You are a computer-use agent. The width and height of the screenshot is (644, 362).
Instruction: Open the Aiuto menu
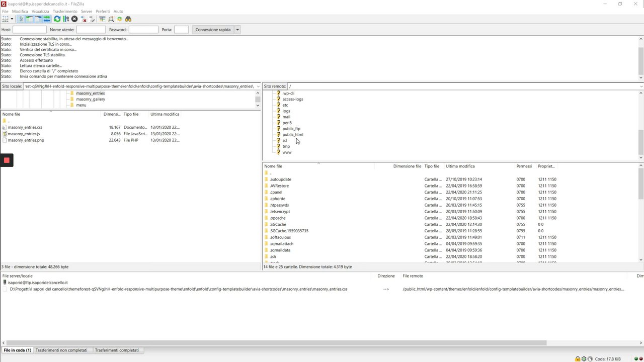coord(118,11)
